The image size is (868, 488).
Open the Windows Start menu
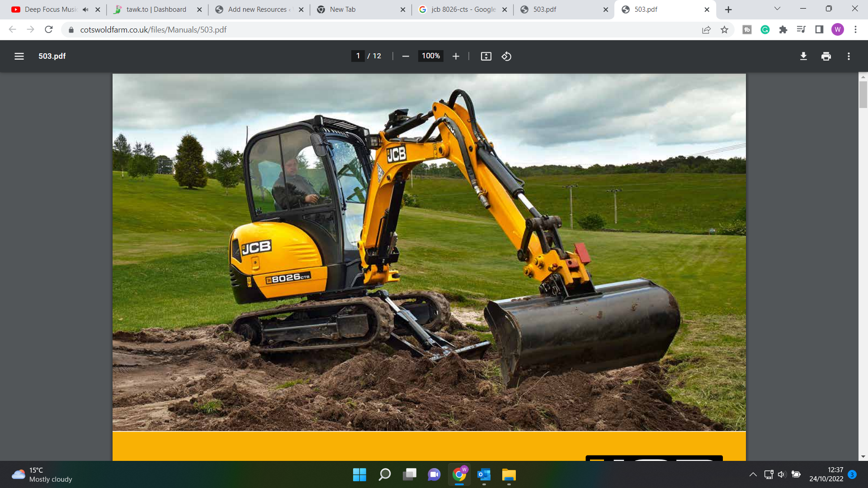click(x=359, y=474)
